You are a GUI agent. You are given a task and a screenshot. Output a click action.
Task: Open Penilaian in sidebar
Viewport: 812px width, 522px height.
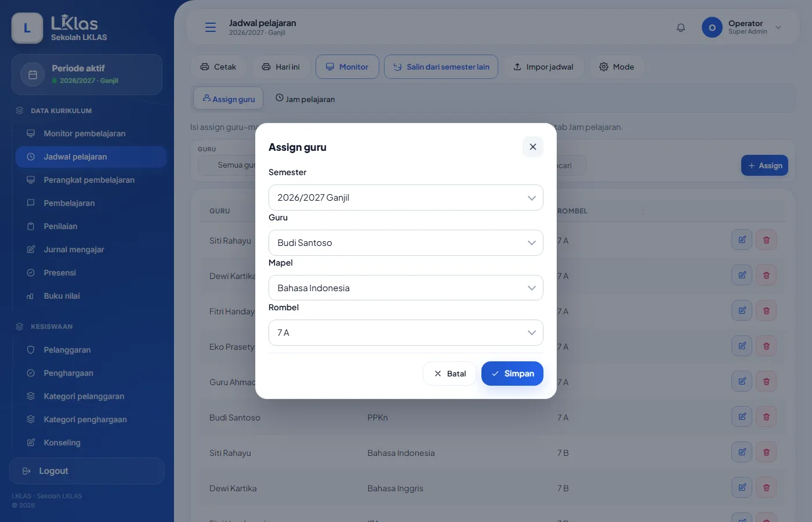click(91, 226)
